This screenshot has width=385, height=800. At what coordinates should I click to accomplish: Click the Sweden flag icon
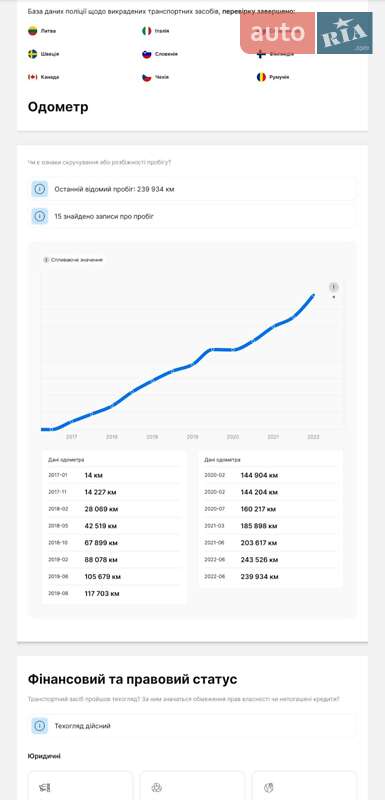click(33, 54)
